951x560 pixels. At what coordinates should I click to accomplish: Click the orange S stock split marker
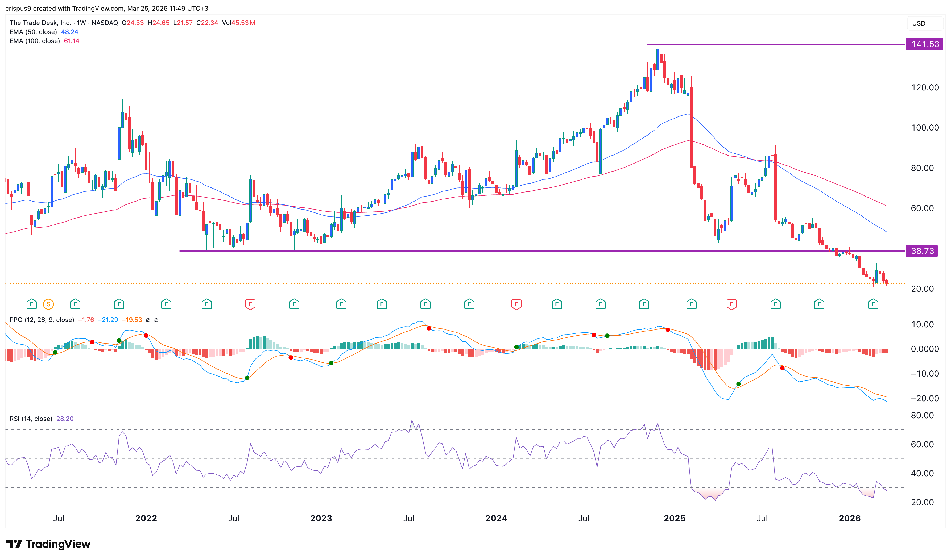48,304
